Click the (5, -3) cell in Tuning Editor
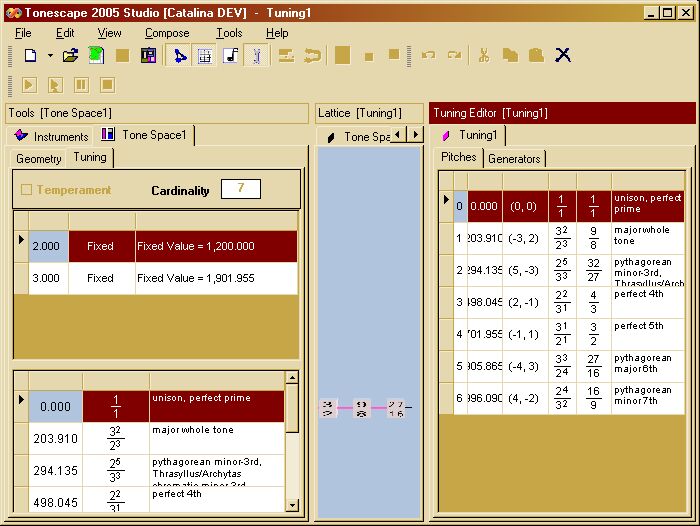700x526 pixels. point(525,271)
